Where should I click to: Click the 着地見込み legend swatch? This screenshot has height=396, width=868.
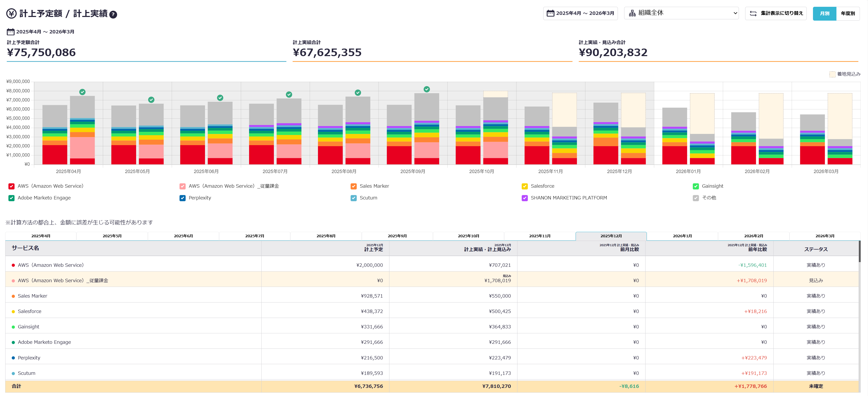pyautogui.click(x=832, y=74)
